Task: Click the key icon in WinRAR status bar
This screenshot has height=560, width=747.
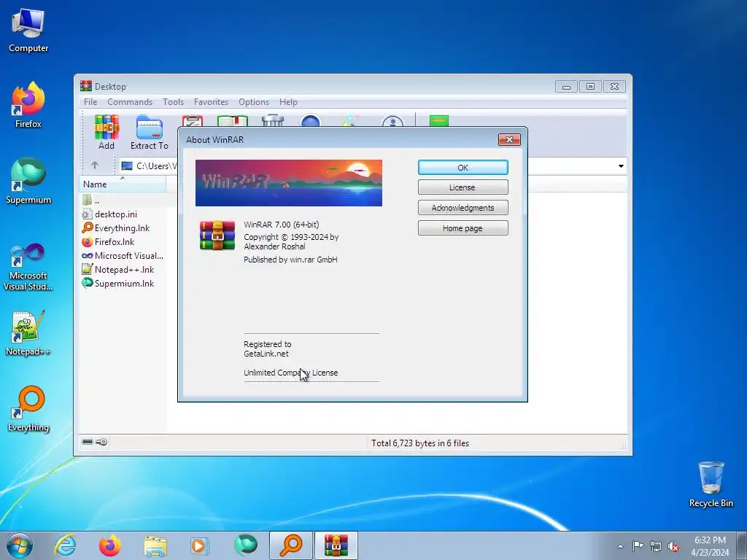Action: (101, 442)
